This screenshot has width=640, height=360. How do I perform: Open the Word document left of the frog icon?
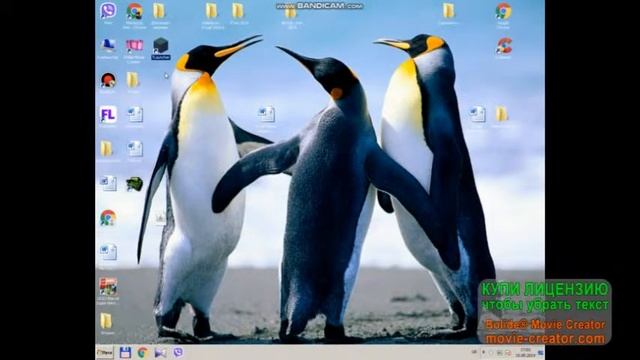point(108,184)
